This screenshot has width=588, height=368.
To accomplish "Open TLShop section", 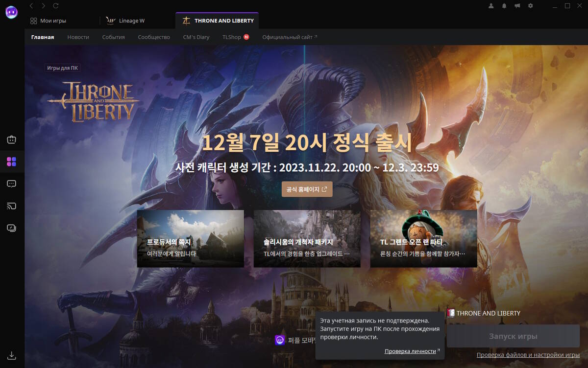I will [232, 37].
